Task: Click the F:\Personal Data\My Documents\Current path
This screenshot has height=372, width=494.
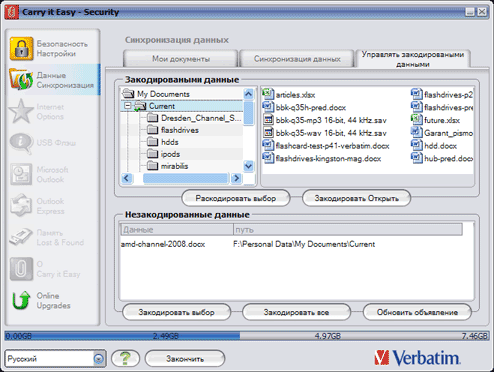Action: click(304, 244)
